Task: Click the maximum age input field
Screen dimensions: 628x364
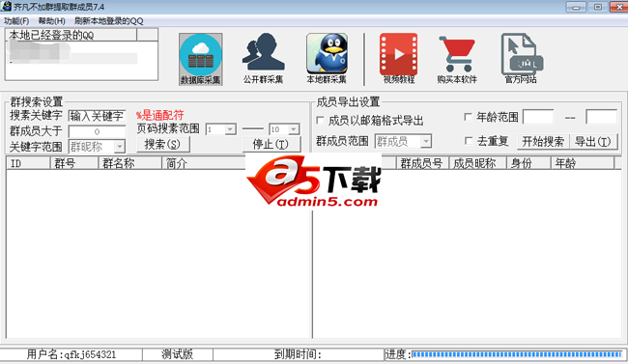Action: click(x=602, y=117)
